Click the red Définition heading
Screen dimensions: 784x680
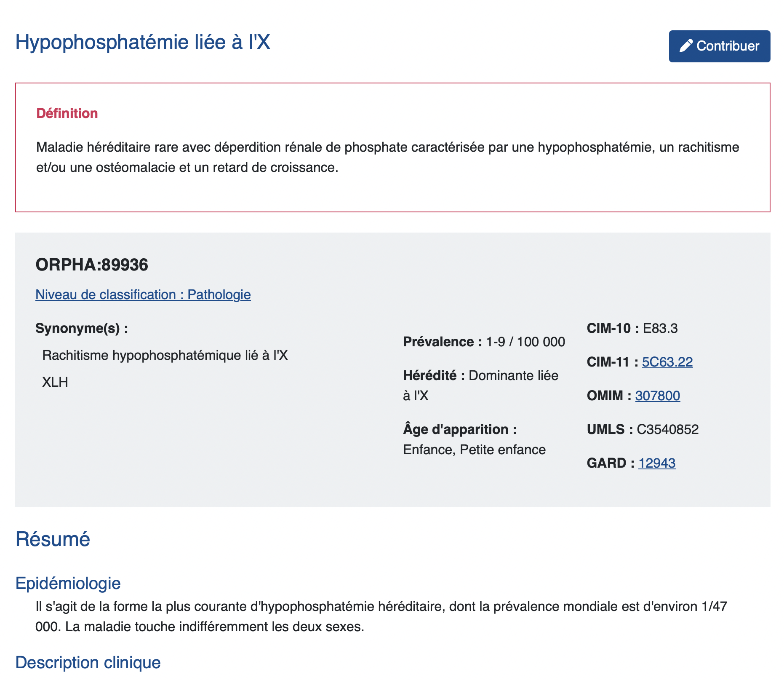(x=67, y=113)
